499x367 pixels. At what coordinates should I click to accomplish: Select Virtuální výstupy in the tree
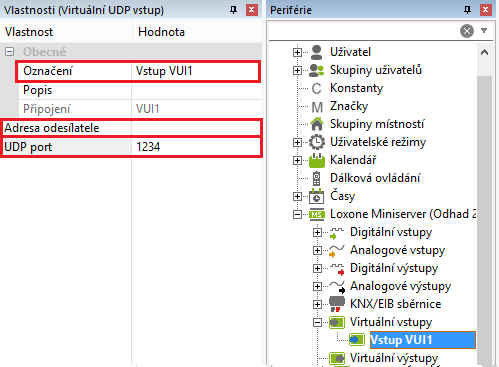pos(394,358)
